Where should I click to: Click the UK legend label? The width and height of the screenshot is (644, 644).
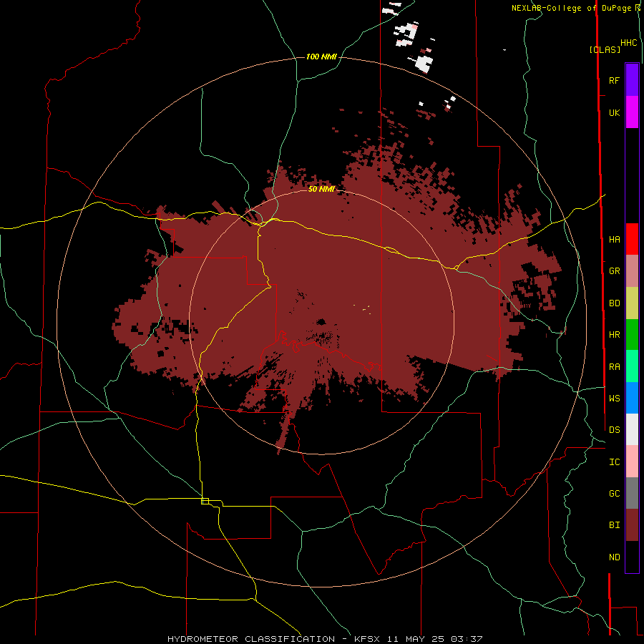click(614, 112)
